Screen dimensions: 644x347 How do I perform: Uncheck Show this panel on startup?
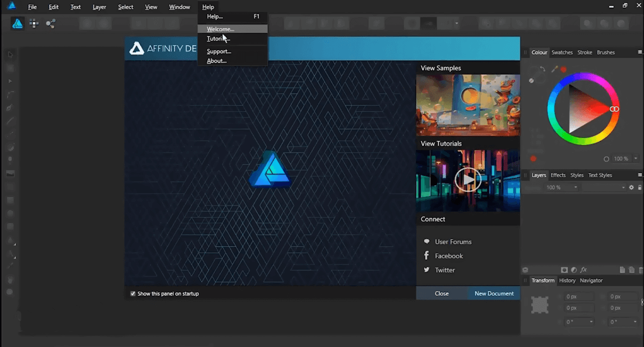pos(133,293)
